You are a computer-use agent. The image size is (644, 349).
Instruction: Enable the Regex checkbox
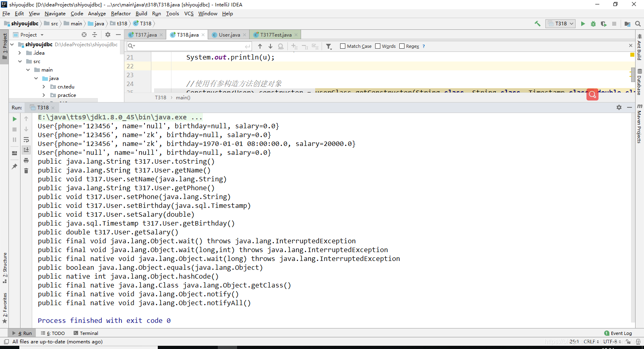click(x=402, y=46)
